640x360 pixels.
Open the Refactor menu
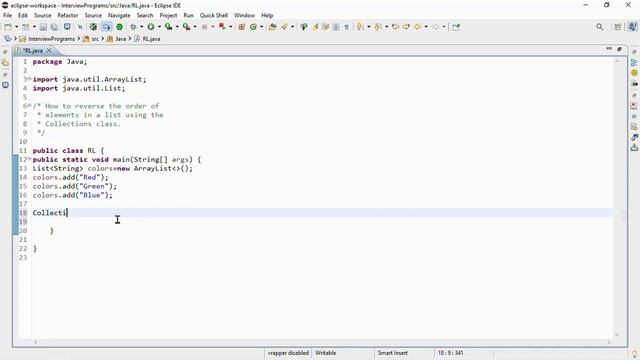pyautogui.click(x=68, y=16)
